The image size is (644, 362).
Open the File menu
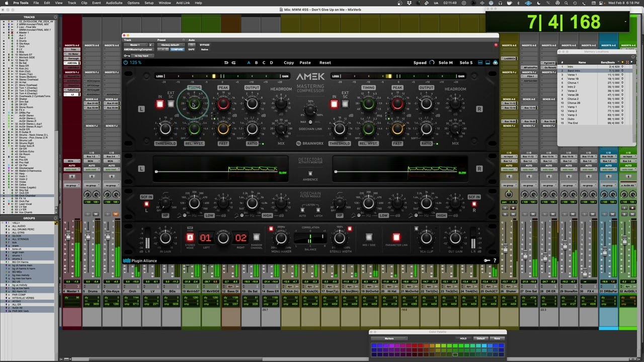pyautogui.click(x=36, y=3)
